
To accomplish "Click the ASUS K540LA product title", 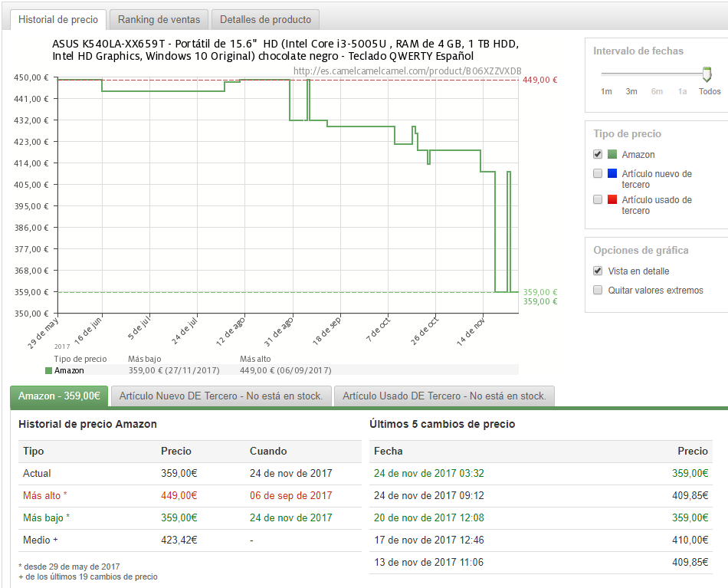I will 286,50.
